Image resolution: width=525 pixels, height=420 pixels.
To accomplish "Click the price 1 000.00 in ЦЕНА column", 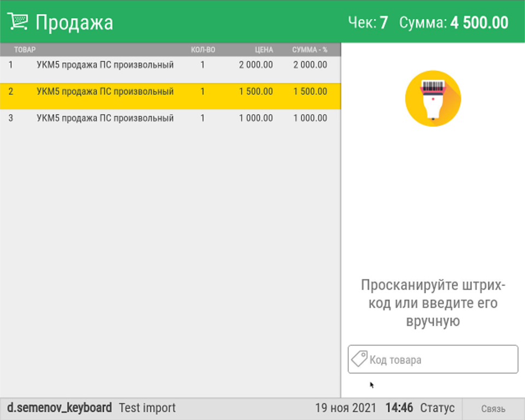I will [x=256, y=118].
